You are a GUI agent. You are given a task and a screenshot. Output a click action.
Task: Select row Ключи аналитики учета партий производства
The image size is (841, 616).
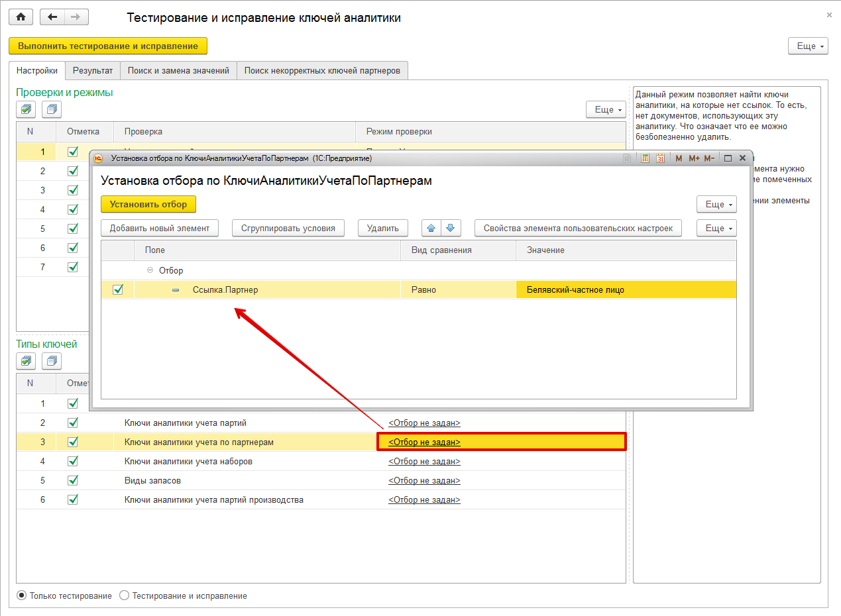(x=321, y=499)
